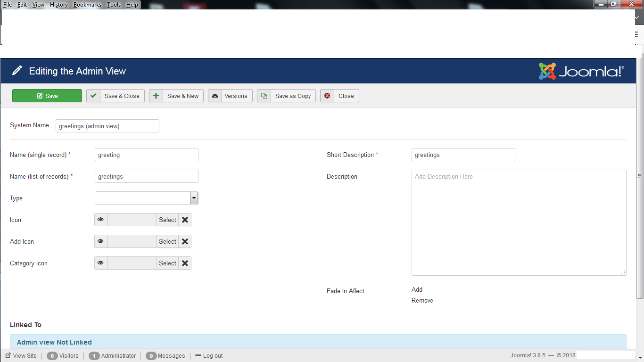Clear the Add Icon field with X
The height and width of the screenshot is (362, 644).
click(185, 241)
